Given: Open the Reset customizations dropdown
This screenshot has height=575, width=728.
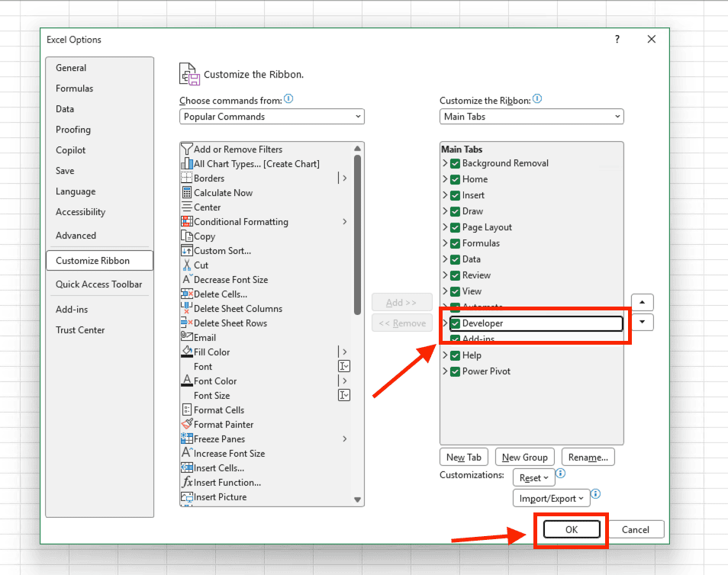Looking at the screenshot, I should pyautogui.click(x=534, y=477).
